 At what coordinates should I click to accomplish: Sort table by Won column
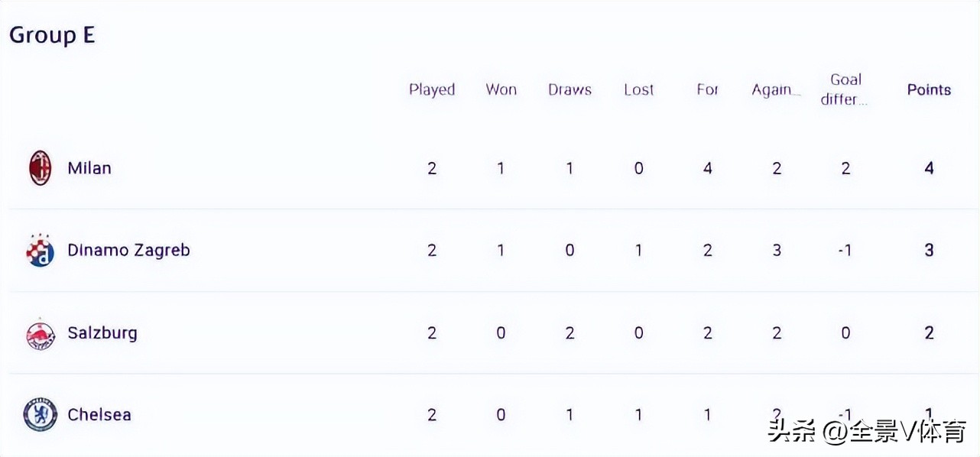(x=501, y=89)
